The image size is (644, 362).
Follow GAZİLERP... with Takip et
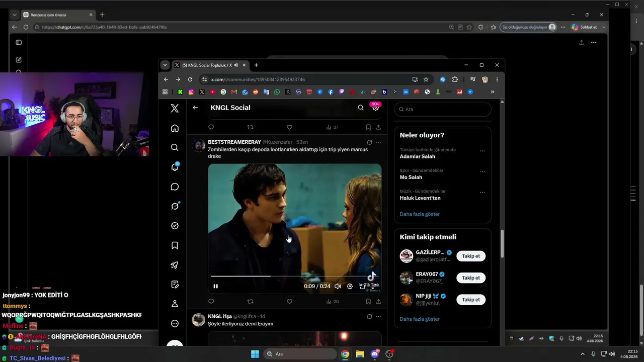[x=471, y=256]
